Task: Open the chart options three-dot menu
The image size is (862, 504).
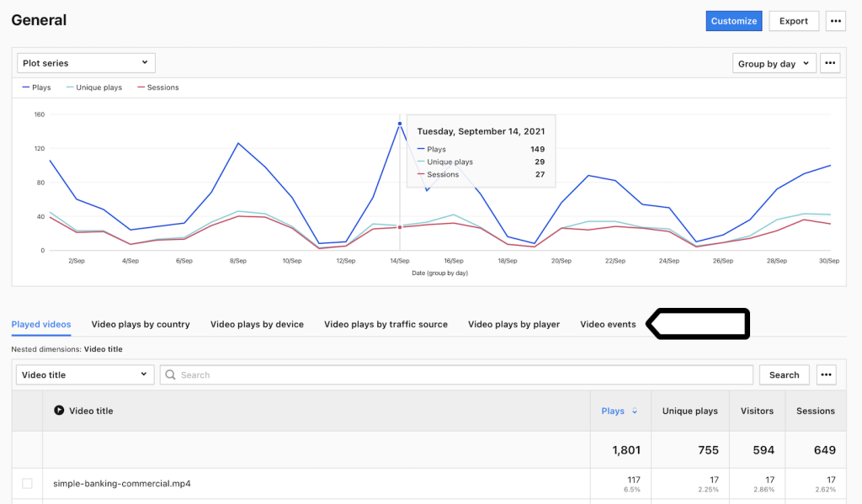Action: [x=830, y=63]
